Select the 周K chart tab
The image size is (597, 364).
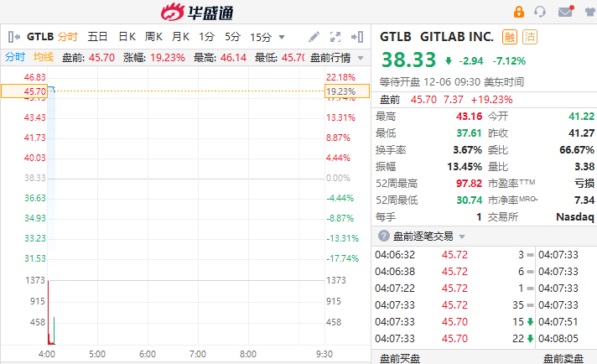point(153,37)
